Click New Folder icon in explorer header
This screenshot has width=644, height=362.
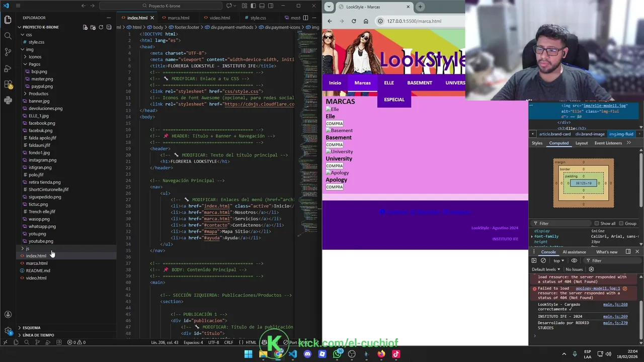(x=93, y=27)
